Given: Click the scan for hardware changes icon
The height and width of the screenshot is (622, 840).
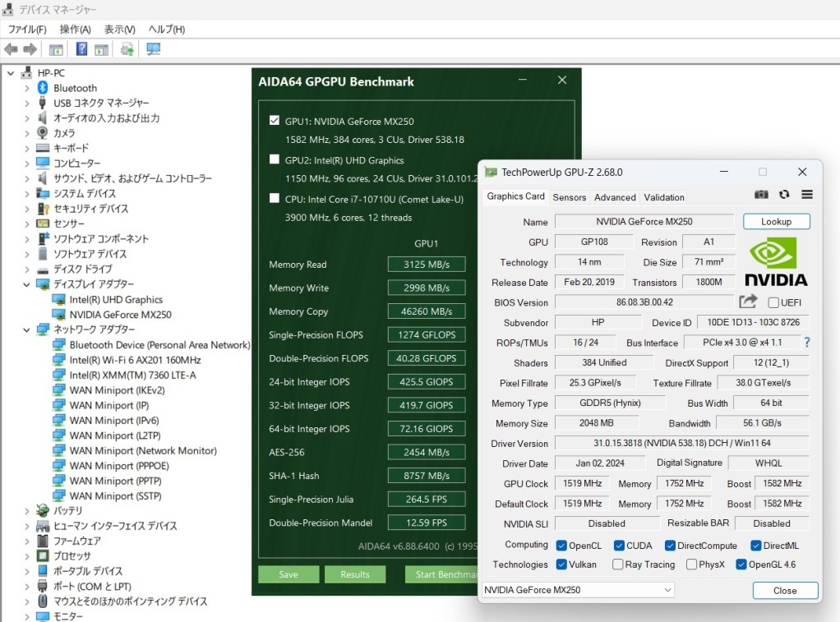Looking at the screenshot, I should click(153, 49).
